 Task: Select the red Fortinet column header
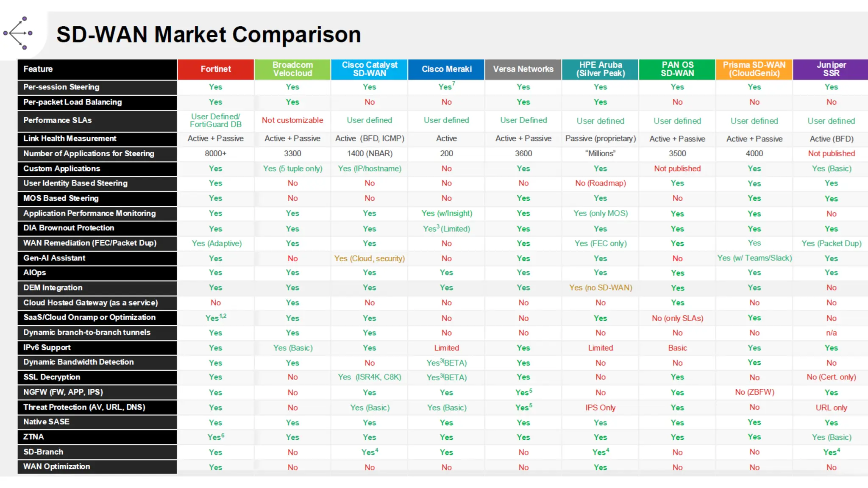click(216, 69)
